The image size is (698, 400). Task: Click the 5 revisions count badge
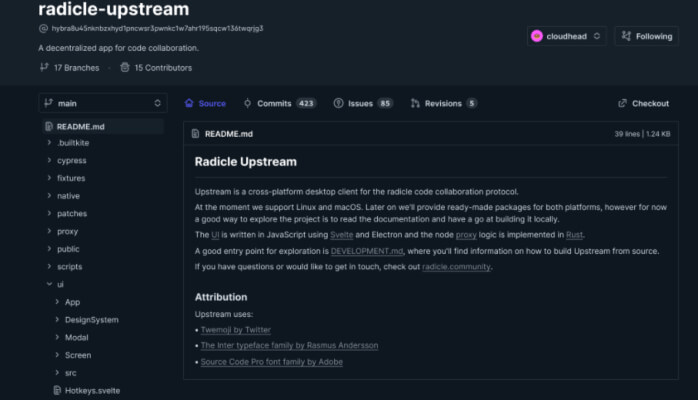click(471, 103)
